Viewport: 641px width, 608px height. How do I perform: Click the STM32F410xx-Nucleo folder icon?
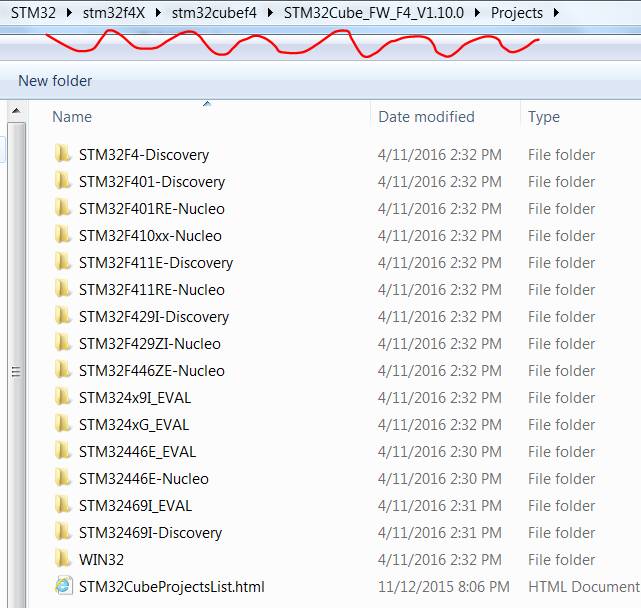click(63, 235)
